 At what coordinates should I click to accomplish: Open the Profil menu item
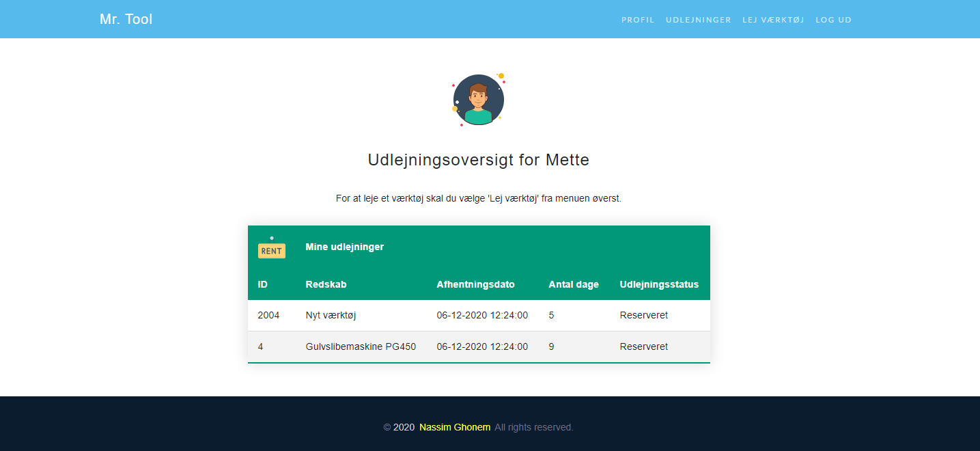638,20
